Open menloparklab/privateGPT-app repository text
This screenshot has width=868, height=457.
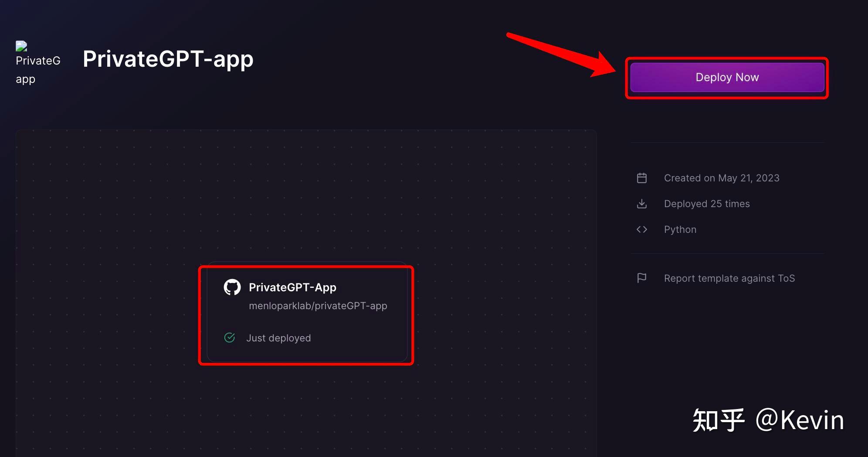pos(318,306)
